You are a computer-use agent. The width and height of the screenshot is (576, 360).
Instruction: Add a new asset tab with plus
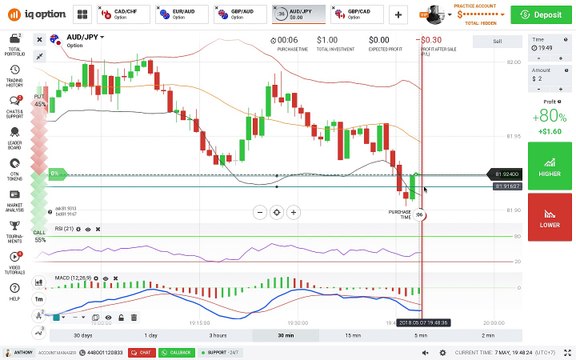(398, 15)
